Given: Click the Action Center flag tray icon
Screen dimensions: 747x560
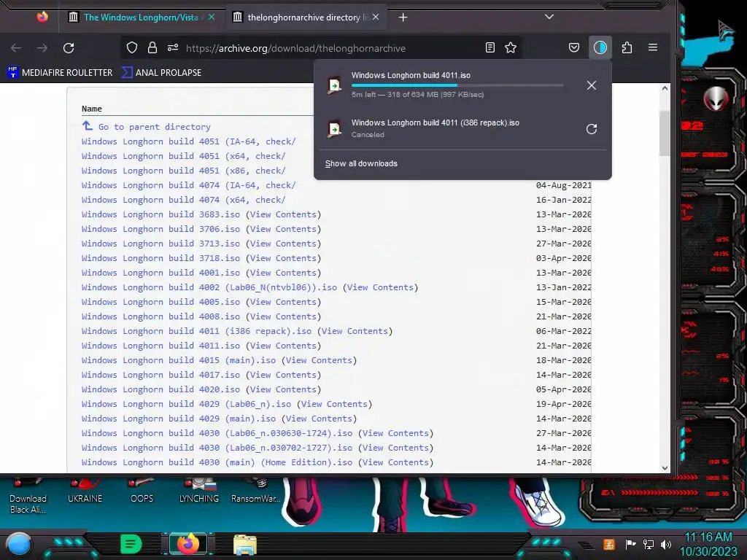Looking at the screenshot, I should click(x=631, y=544).
